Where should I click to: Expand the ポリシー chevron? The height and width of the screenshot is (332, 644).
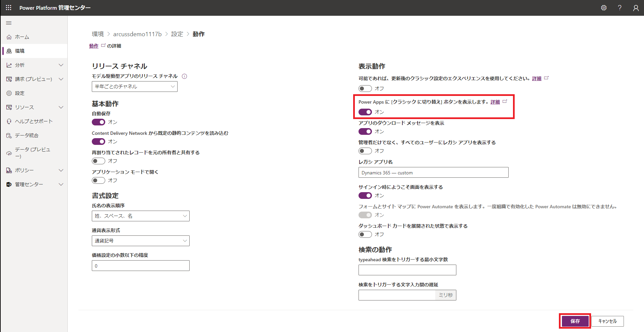pyautogui.click(x=61, y=170)
